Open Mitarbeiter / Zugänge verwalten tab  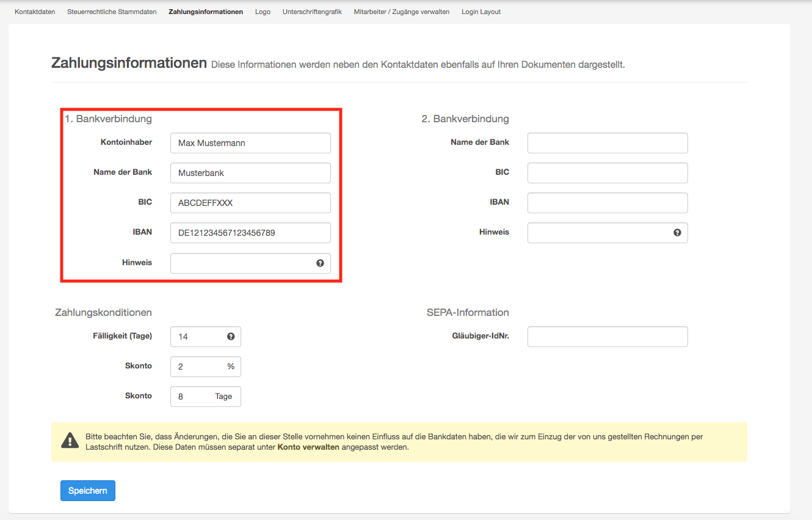click(402, 12)
